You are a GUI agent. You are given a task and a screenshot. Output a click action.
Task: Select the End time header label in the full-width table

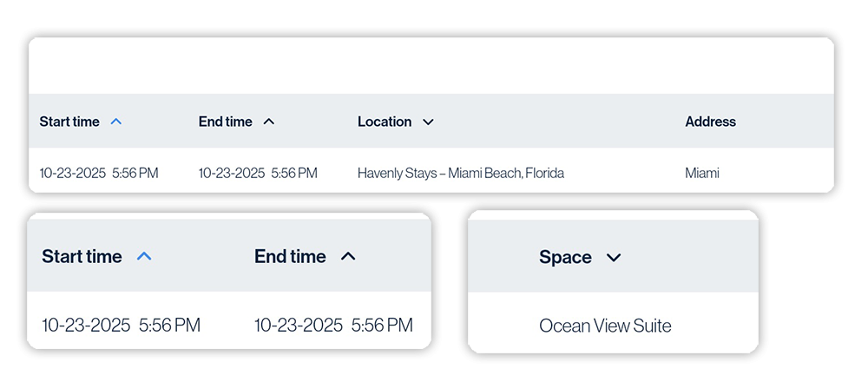[x=225, y=122]
